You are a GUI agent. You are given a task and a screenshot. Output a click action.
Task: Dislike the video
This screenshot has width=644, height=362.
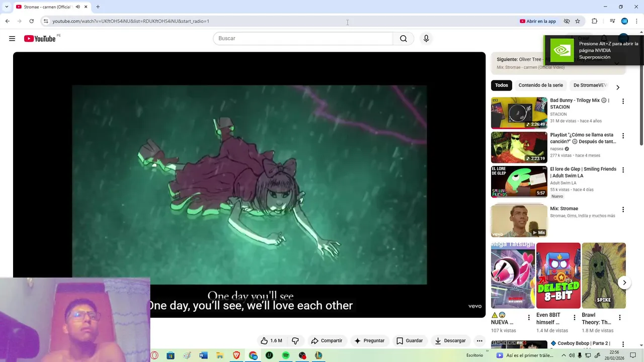click(x=295, y=340)
